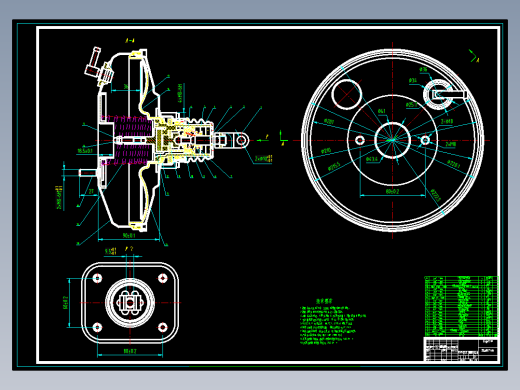Image resolution: width=520 pixels, height=390 pixels.
Task: Click the top-left bolt hole of mounting plate
Action: [x=97, y=278]
